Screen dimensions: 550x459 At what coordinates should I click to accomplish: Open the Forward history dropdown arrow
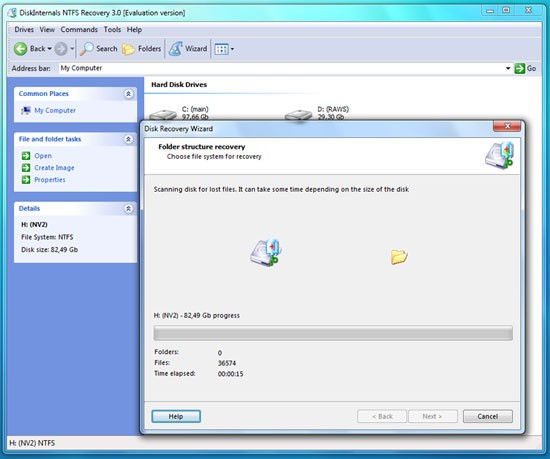(x=72, y=49)
